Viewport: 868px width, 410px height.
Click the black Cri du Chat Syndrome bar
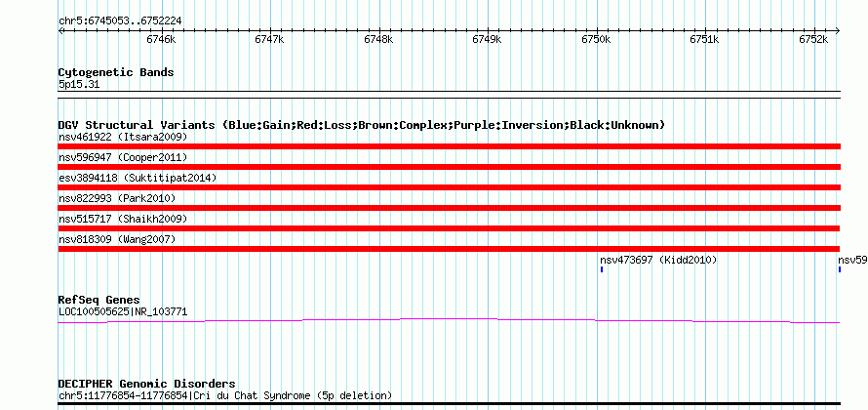click(449, 403)
